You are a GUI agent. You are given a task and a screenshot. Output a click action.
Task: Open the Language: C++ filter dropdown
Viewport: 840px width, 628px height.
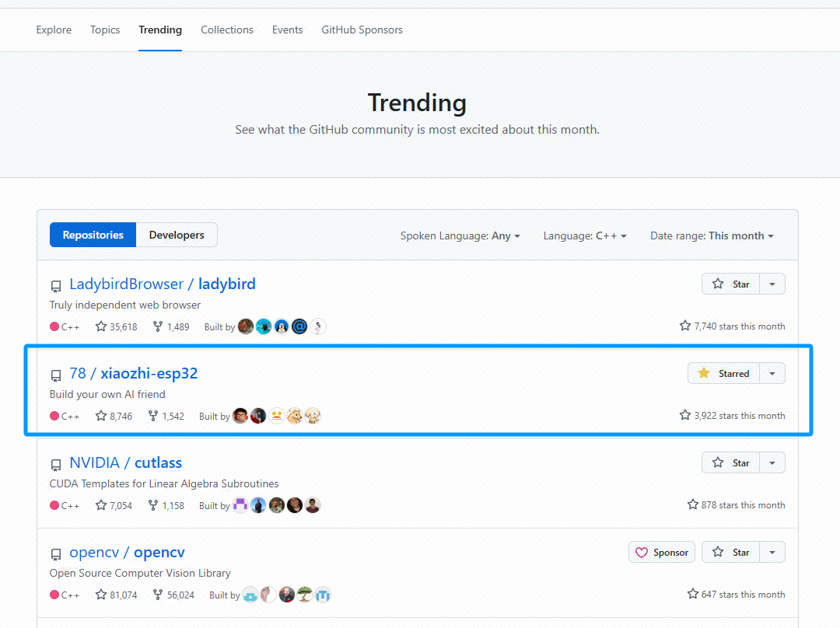click(585, 235)
